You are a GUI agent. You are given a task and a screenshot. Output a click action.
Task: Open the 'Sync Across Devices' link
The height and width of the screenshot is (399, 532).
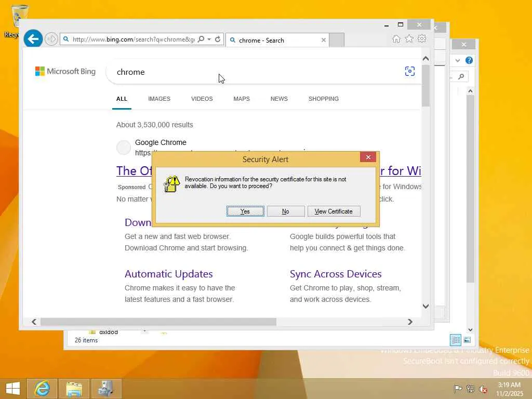pyautogui.click(x=336, y=274)
